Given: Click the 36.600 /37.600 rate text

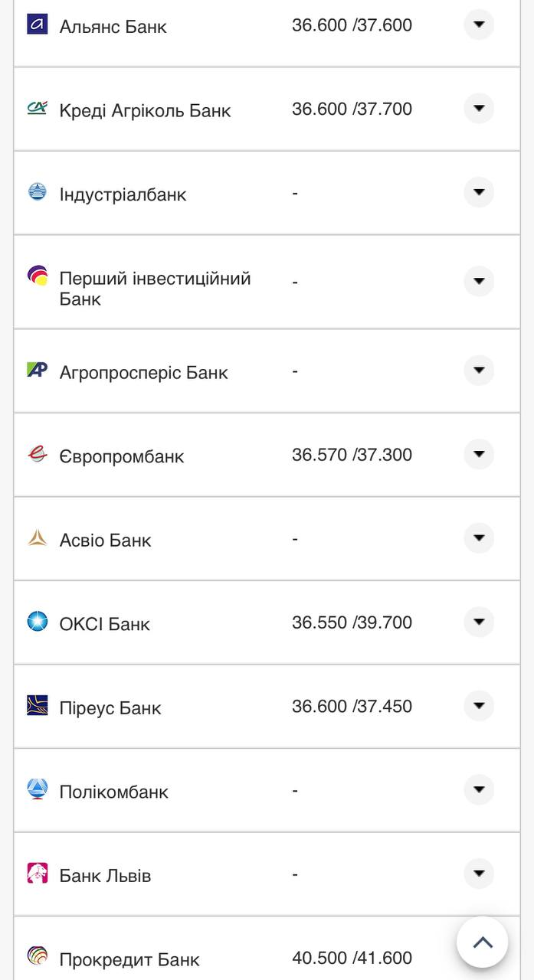Looking at the screenshot, I should (351, 24).
